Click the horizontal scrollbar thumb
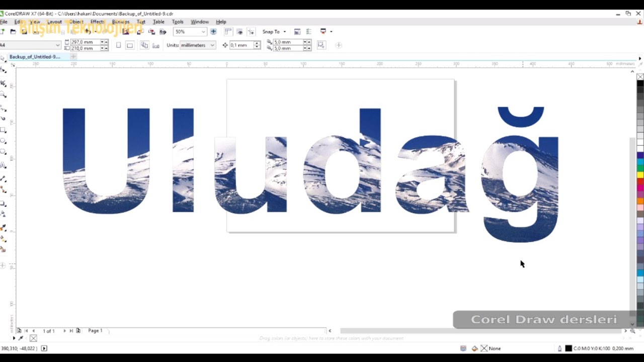The image size is (644, 362). click(x=481, y=331)
